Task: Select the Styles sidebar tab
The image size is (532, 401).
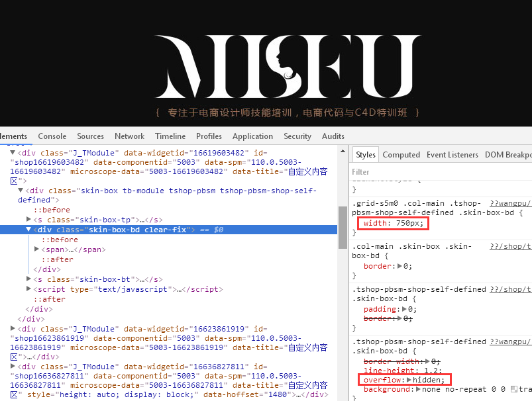Action: tap(366, 155)
